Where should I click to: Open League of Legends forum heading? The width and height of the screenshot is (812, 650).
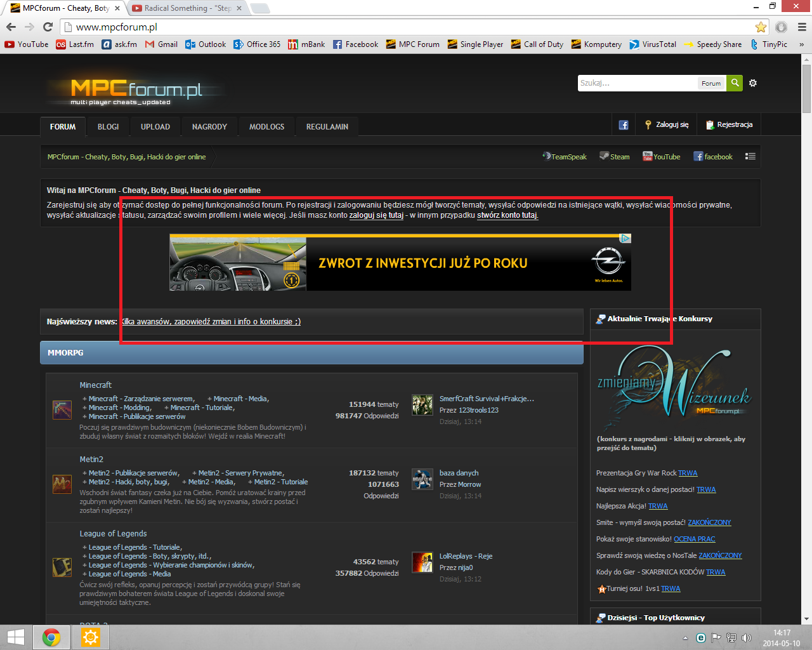point(113,533)
